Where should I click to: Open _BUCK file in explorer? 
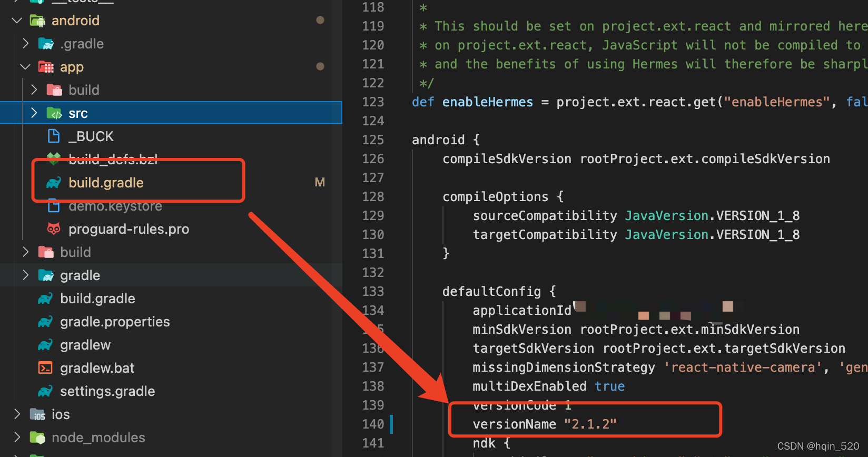pyautogui.click(x=91, y=136)
